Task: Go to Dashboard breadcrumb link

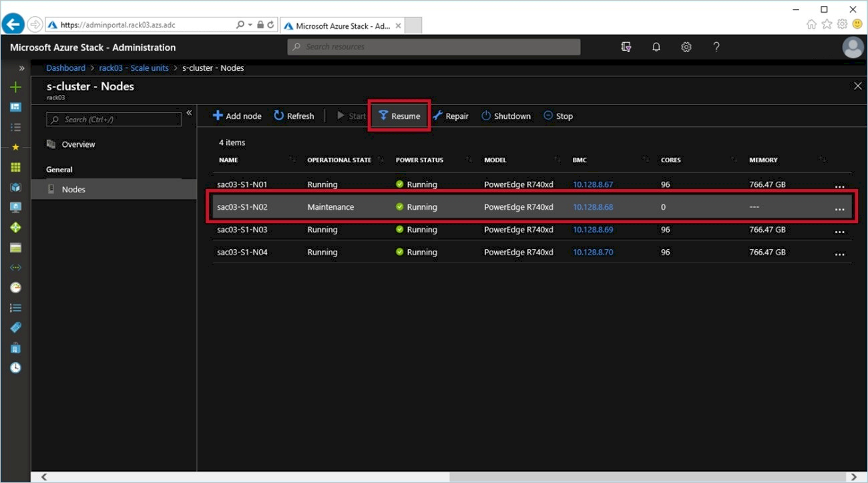Action: click(x=65, y=68)
